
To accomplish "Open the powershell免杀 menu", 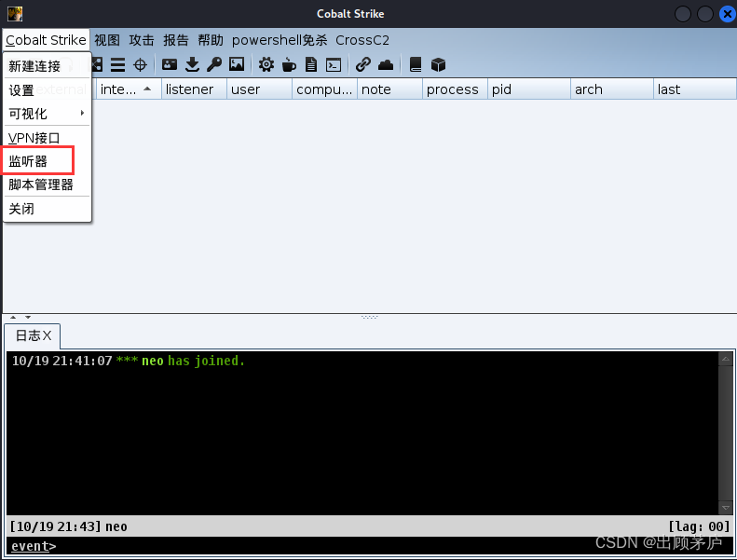I will tap(280, 40).
